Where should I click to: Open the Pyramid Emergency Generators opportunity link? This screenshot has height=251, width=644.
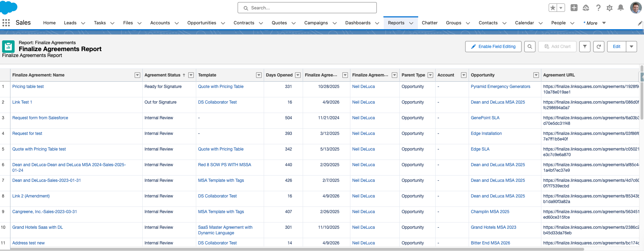pyautogui.click(x=500, y=87)
